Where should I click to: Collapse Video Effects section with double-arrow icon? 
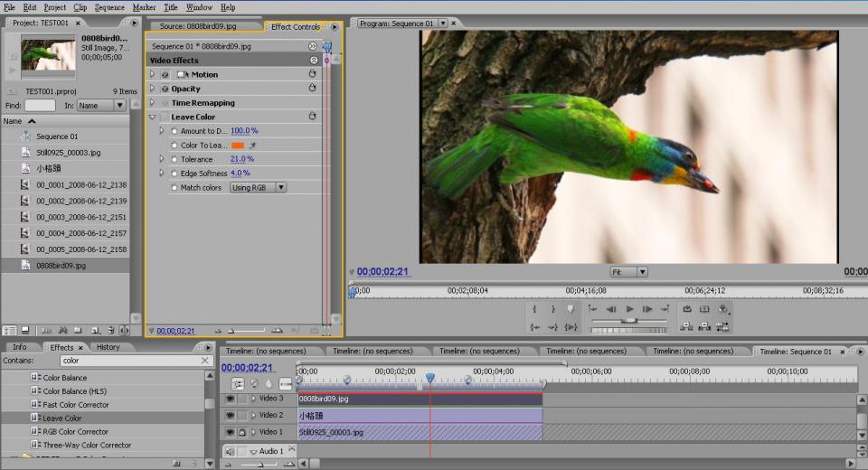click(x=314, y=61)
